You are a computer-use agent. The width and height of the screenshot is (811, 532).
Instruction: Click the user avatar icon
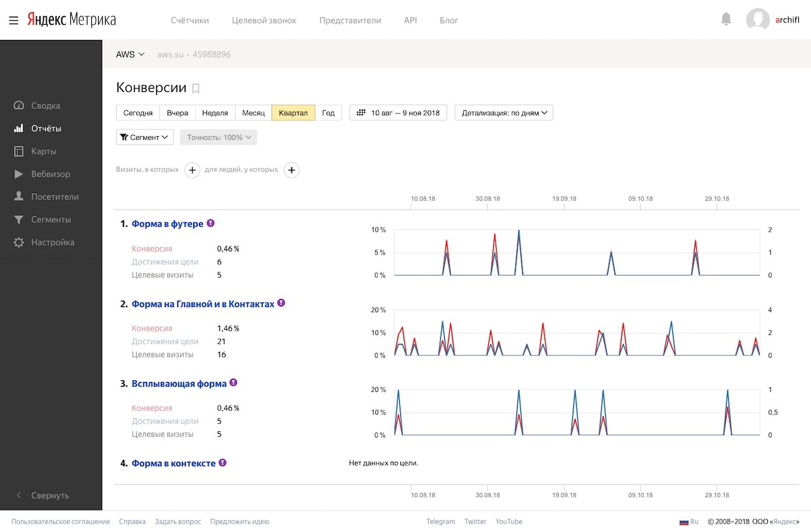tap(758, 20)
